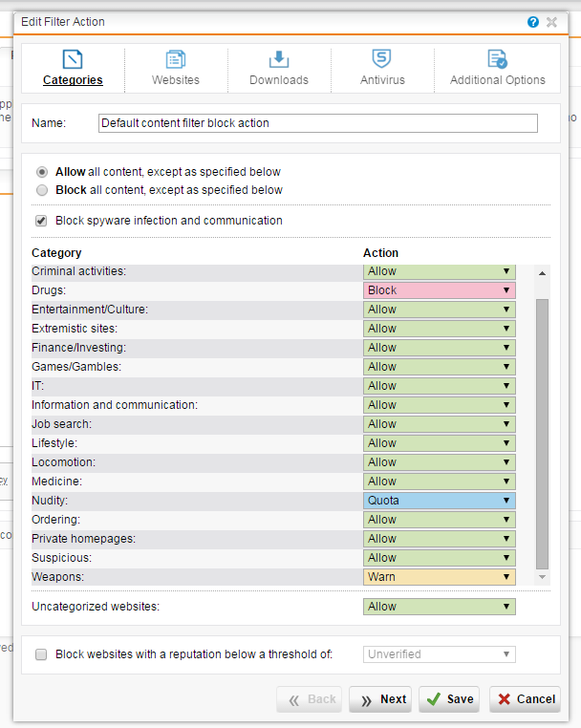Image resolution: width=581 pixels, height=728 pixels.
Task: Open Finance/Investing action dropdown
Action: click(x=439, y=348)
